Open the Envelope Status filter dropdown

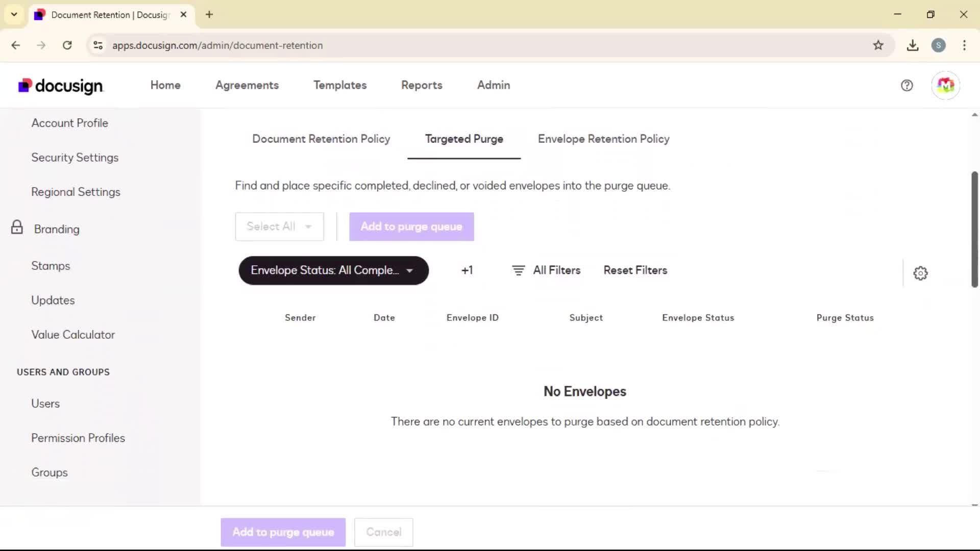[x=333, y=270]
